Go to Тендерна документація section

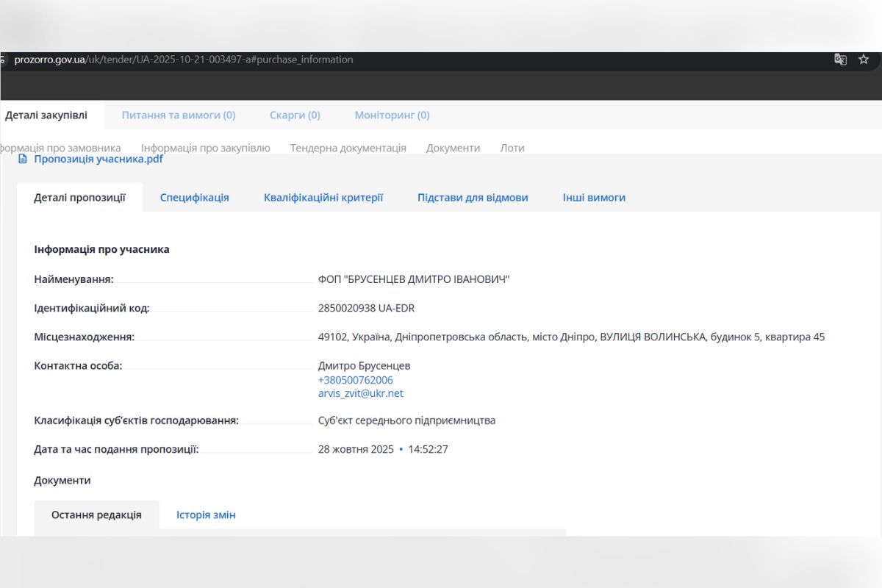348,148
